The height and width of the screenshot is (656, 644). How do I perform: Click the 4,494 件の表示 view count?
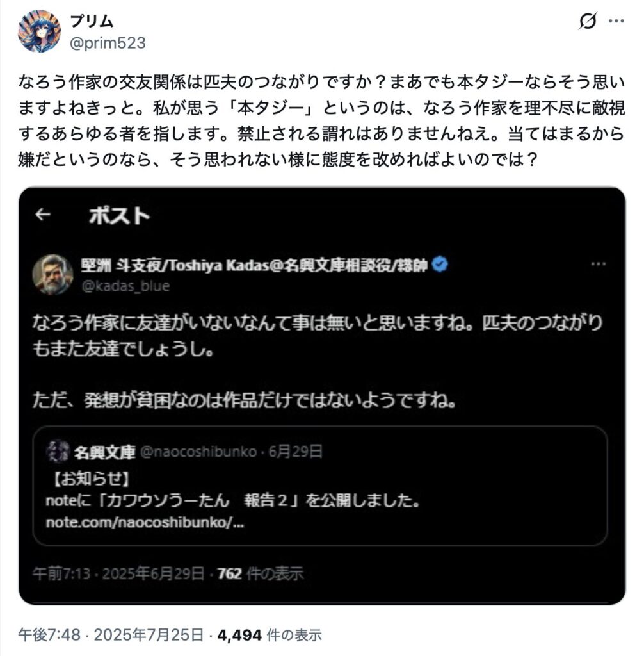269,635
